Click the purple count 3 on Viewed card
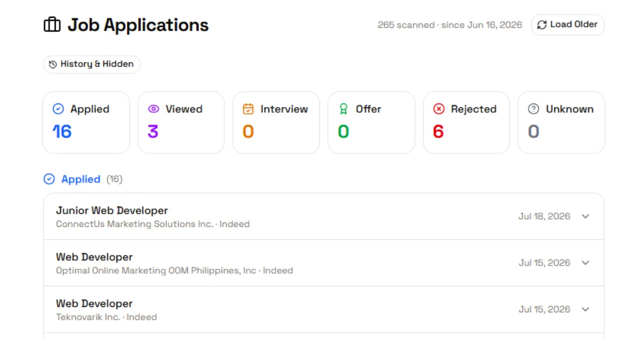The height and width of the screenshot is (338, 644). (x=153, y=131)
